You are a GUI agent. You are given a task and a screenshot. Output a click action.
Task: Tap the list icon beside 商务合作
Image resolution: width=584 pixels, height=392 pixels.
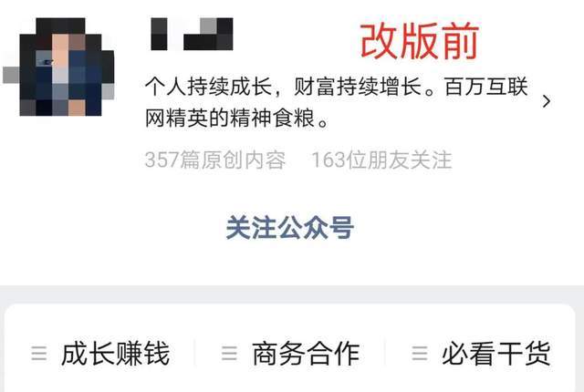[229, 354]
